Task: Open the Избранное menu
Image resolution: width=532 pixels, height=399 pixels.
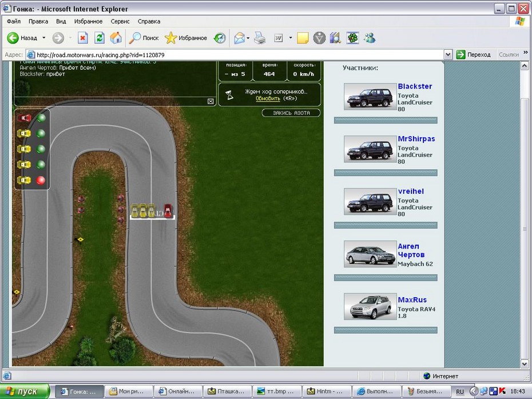Action: [88, 21]
